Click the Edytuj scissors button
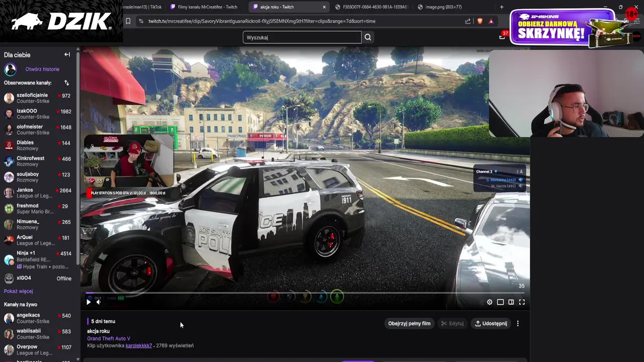 452,323
